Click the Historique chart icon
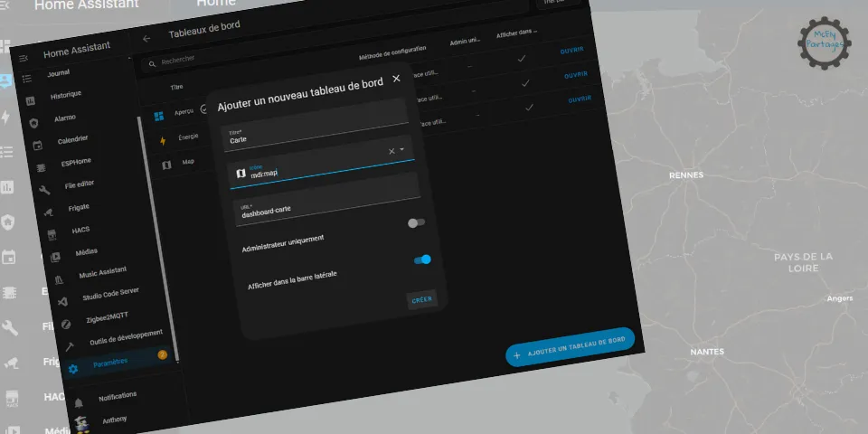The height and width of the screenshot is (434, 868). (30, 100)
